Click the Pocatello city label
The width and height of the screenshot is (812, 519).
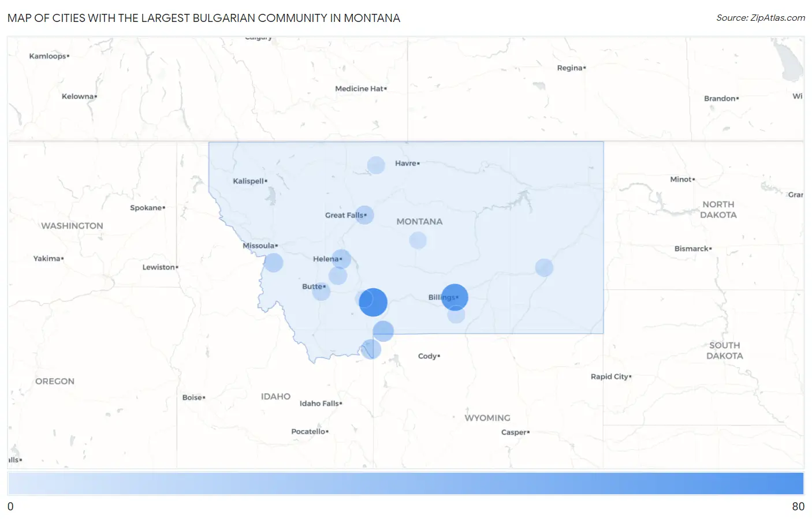(x=310, y=432)
